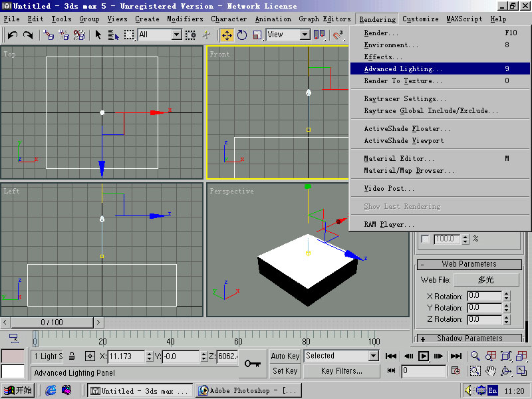Click the Z Rotation spinner arrows
Viewport: 532px width, 399px height.
click(x=507, y=319)
